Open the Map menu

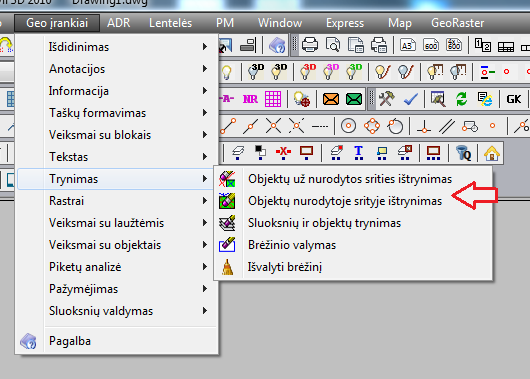tap(400, 23)
